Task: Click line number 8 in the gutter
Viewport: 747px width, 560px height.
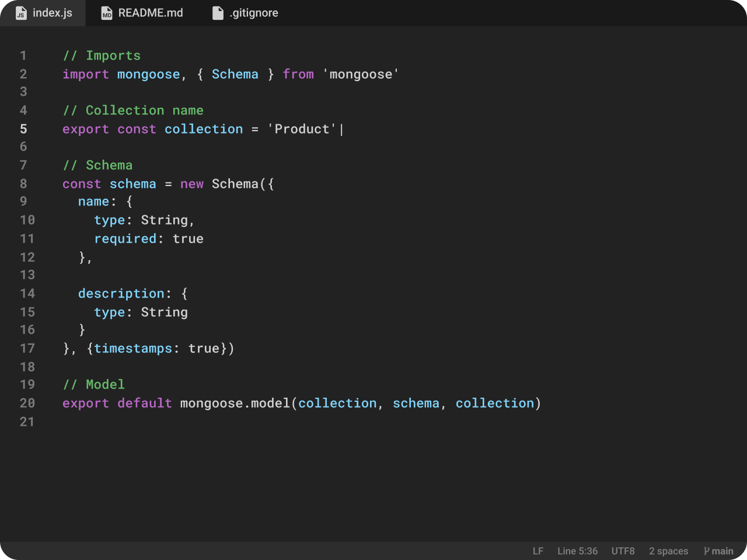Action: point(23,184)
